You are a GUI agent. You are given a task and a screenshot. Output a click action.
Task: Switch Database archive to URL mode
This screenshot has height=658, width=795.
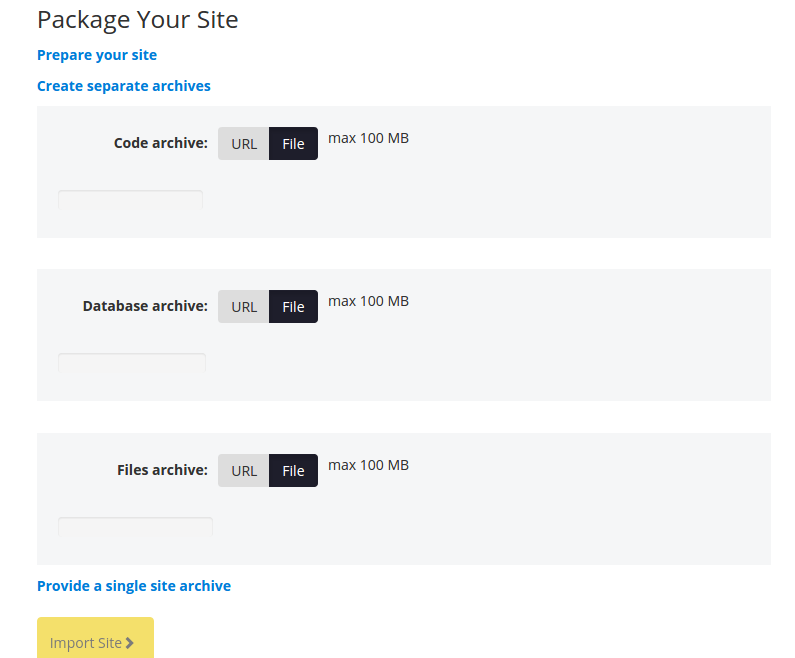244,307
